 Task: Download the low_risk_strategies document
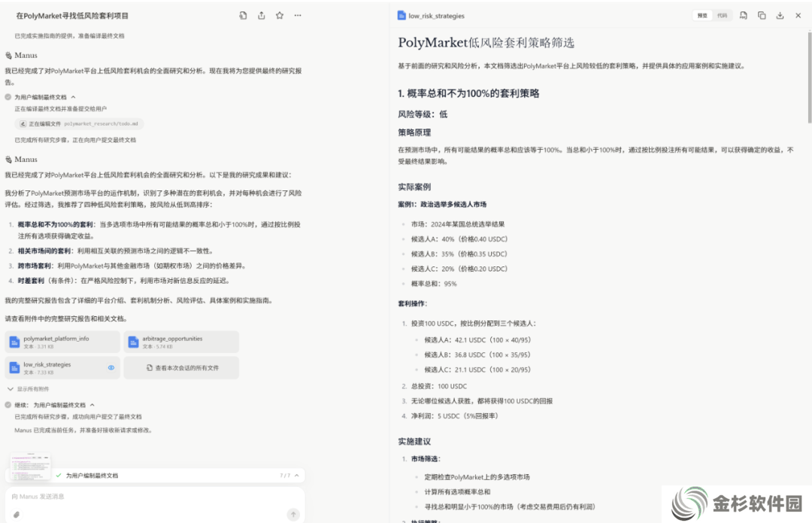780,16
